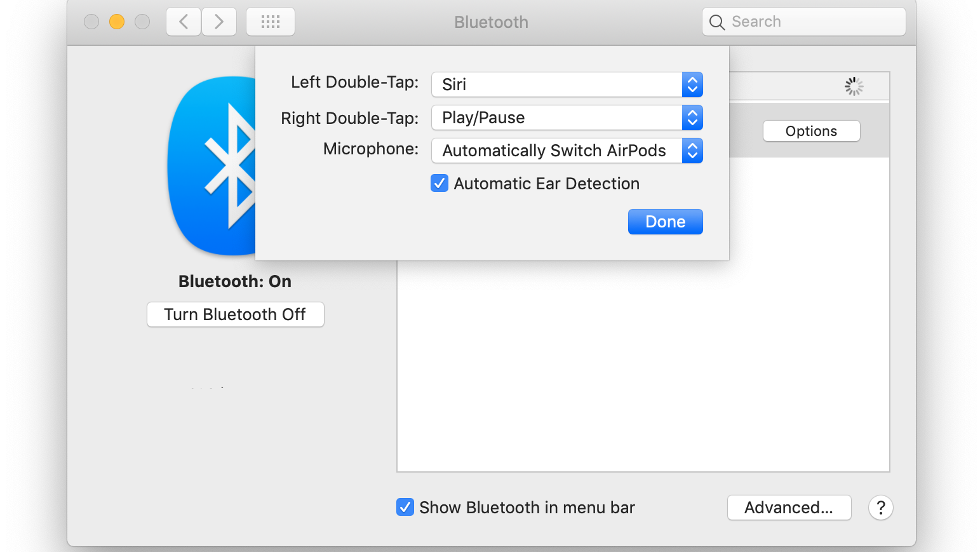Viewport: 980px width, 552px height.
Task: Select the Options button for the device
Action: click(x=811, y=131)
